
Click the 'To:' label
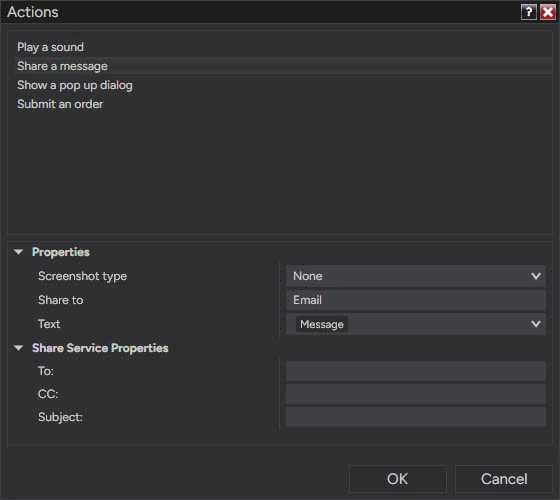tap(46, 371)
